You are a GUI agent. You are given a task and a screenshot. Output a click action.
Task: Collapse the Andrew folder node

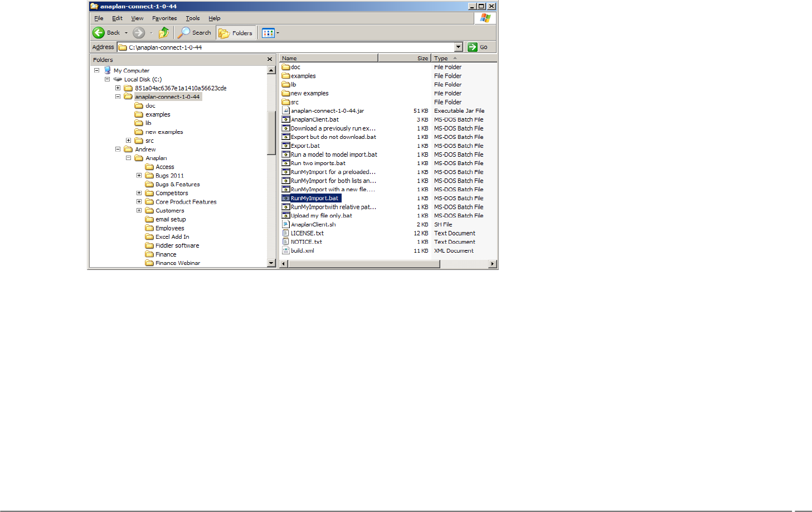(118, 149)
